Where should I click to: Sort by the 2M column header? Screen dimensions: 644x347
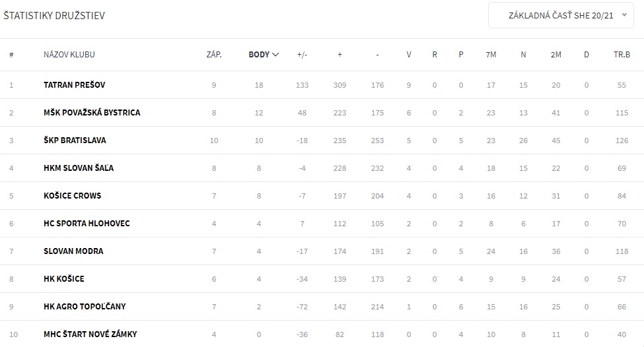(555, 55)
